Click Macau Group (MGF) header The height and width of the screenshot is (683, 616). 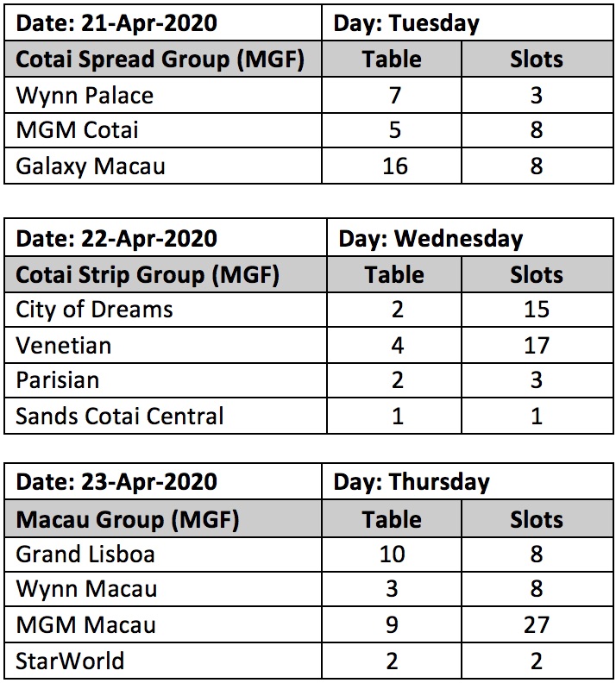point(163,519)
